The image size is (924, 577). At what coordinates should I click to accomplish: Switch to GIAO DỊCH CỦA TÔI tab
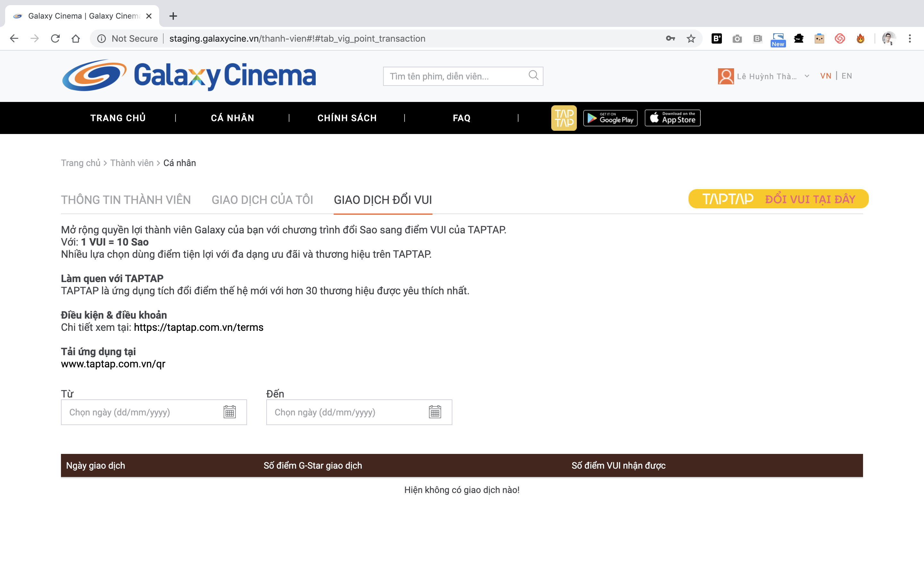pos(262,200)
